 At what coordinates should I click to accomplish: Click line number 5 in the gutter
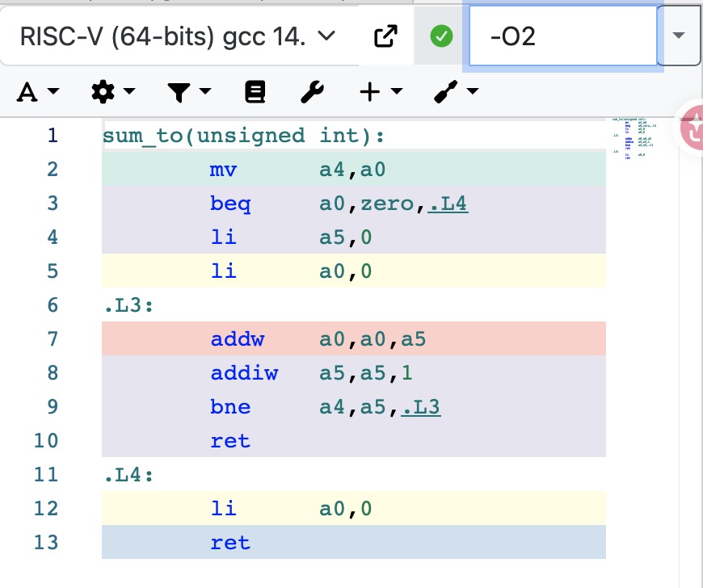coord(53,271)
